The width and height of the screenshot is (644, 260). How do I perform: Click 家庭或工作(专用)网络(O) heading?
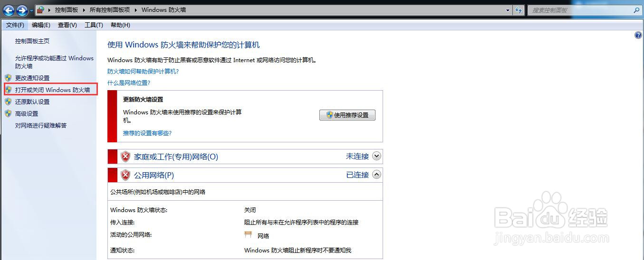[176, 157]
